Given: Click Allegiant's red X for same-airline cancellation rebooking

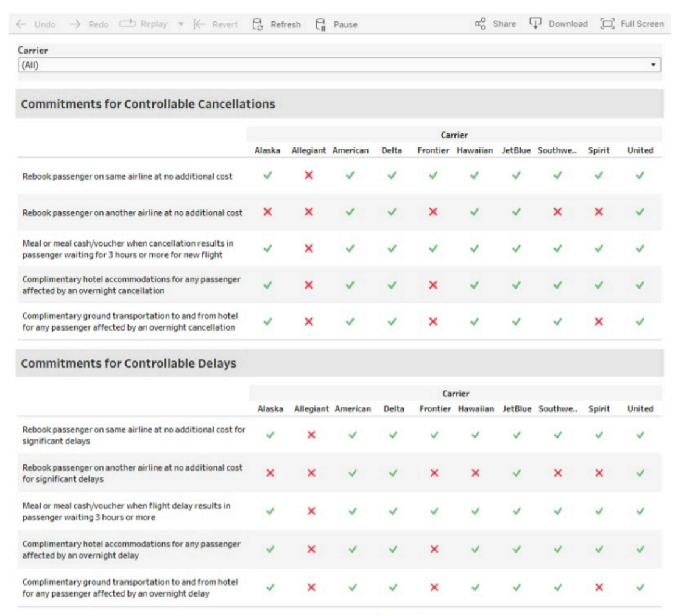Looking at the screenshot, I should click(308, 176).
